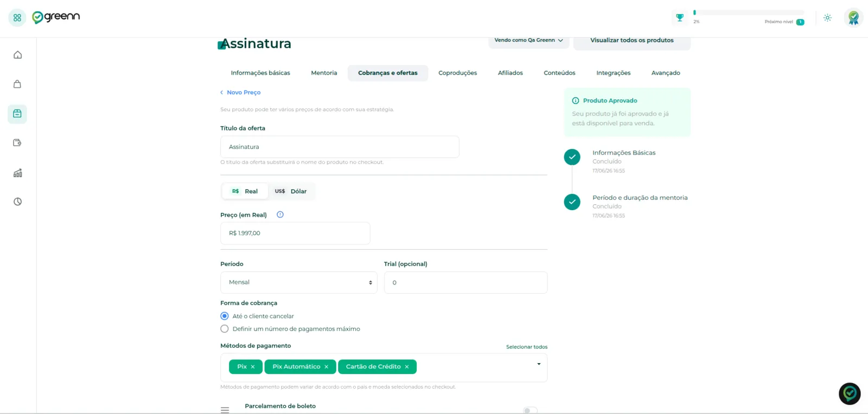Viewport: 868px width, 414px height.
Task: Click the Parcelamento de boleto label
Action: coord(280,406)
